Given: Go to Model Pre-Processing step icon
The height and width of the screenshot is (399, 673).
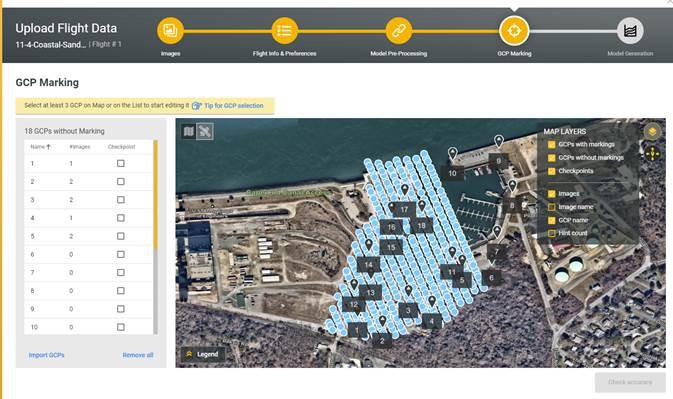Looking at the screenshot, I should [x=398, y=31].
